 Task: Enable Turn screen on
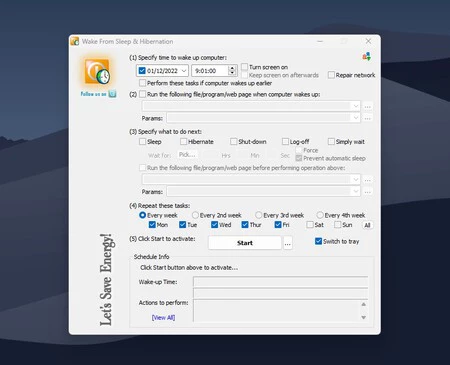tap(245, 67)
